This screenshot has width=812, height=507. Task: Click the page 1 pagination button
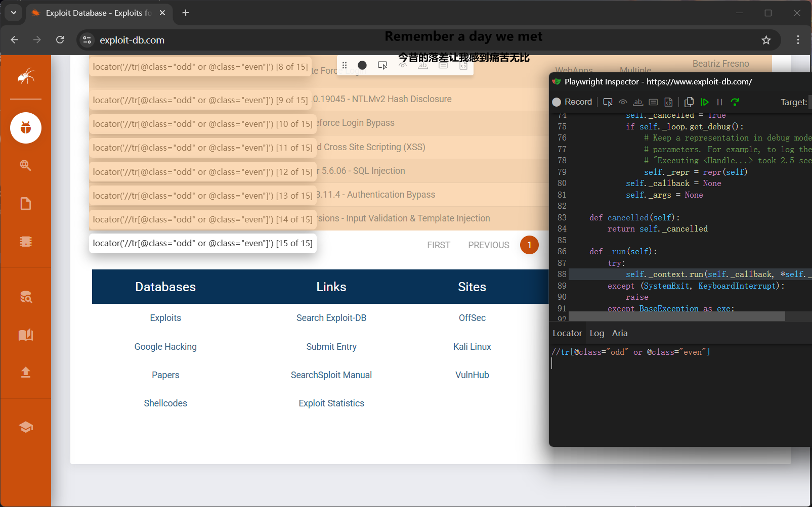(x=529, y=245)
